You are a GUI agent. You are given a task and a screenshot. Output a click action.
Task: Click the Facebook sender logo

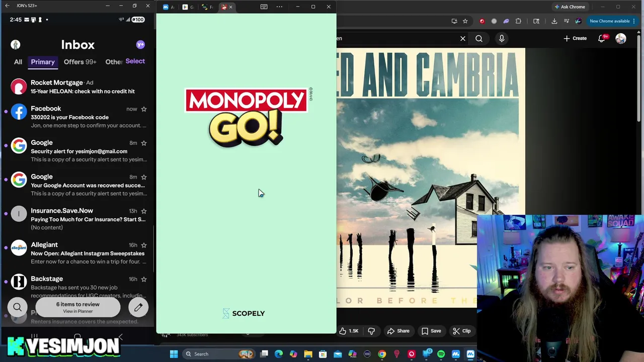pos(19,112)
